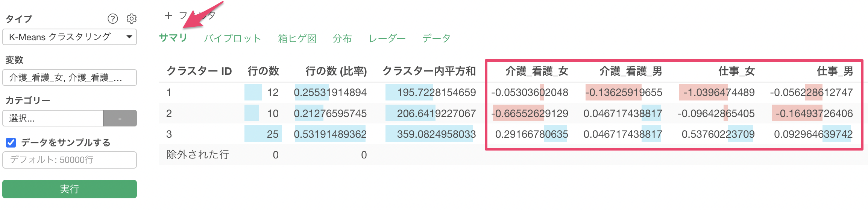Viewport: 868px width, 210px height.
Task: Click the 変数 variables selection field
Action: tap(70, 78)
